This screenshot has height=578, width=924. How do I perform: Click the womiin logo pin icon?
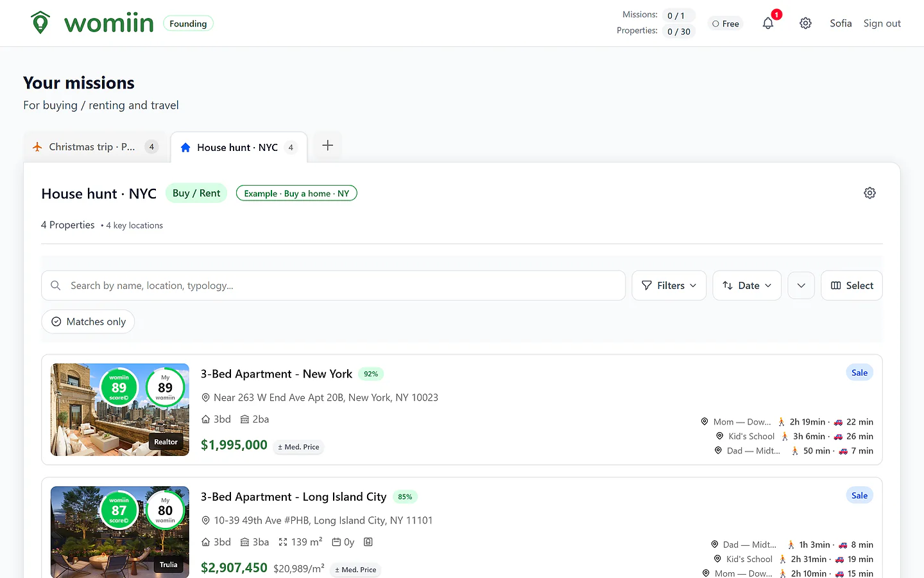tap(40, 23)
